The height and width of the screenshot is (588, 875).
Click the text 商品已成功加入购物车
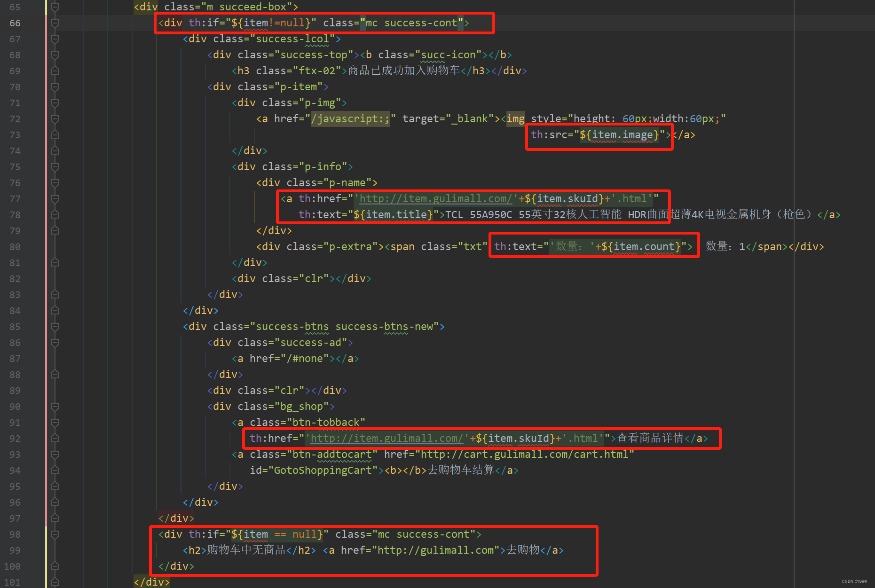pyautogui.click(x=403, y=71)
